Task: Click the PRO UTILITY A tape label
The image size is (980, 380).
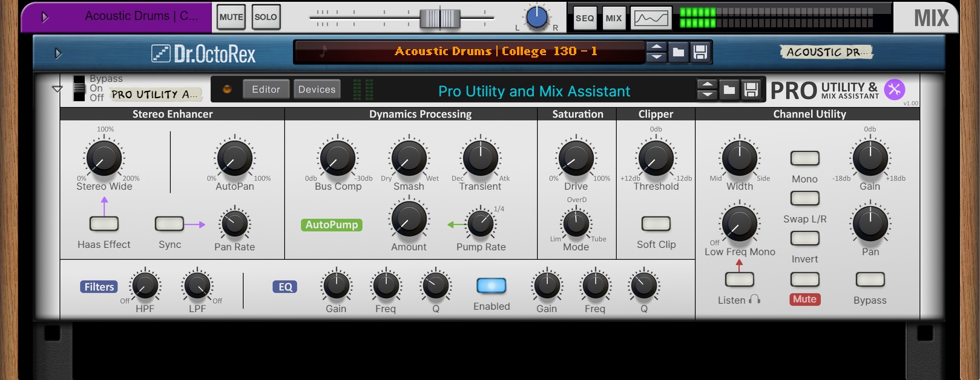Action: point(155,94)
